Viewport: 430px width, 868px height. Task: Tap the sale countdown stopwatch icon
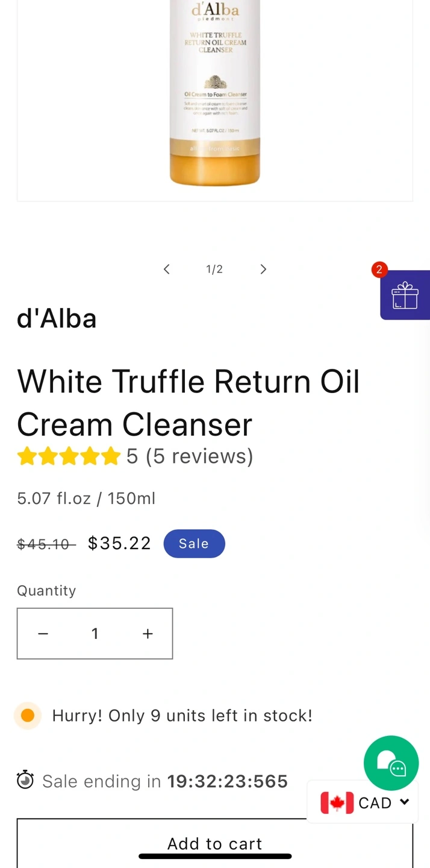coord(25,781)
